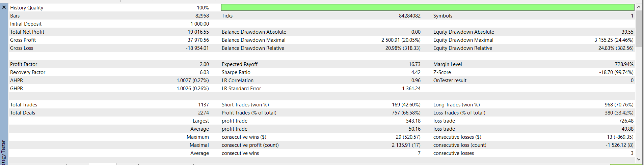The width and height of the screenshot is (644, 165).
Task: Click the Sharpe Ratio label
Action: tap(236, 72)
